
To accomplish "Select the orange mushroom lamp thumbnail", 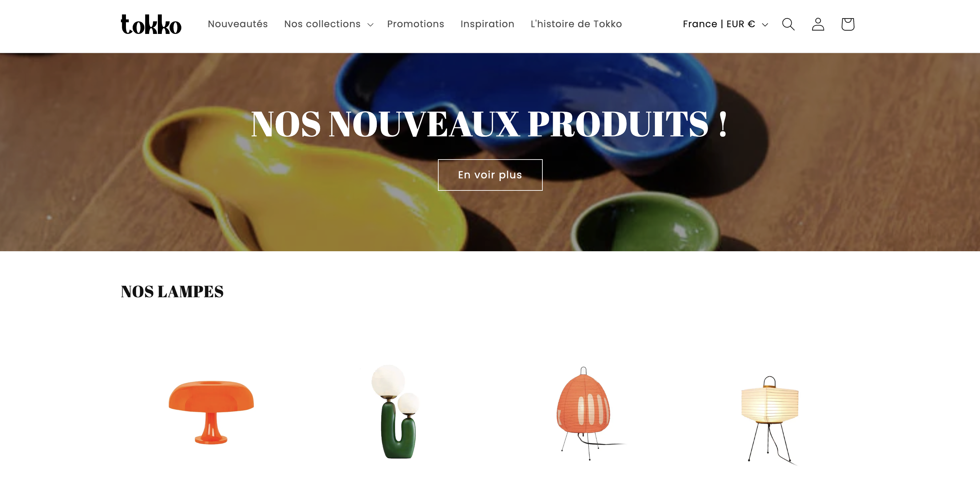I will point(211,412).
